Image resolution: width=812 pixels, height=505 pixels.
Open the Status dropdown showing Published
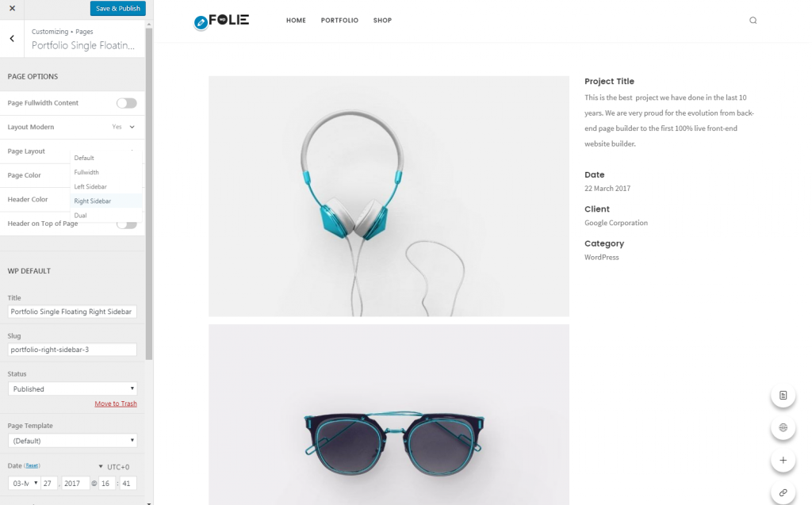point(72,388)
